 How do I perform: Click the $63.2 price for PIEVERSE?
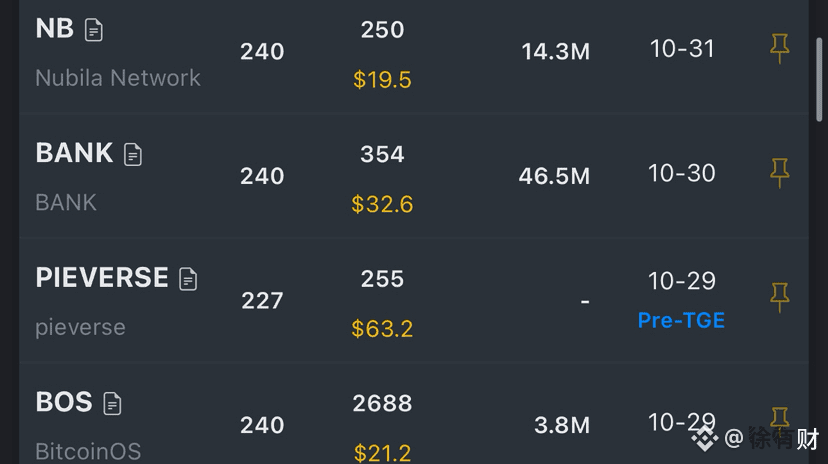click(x=382, y=329)
